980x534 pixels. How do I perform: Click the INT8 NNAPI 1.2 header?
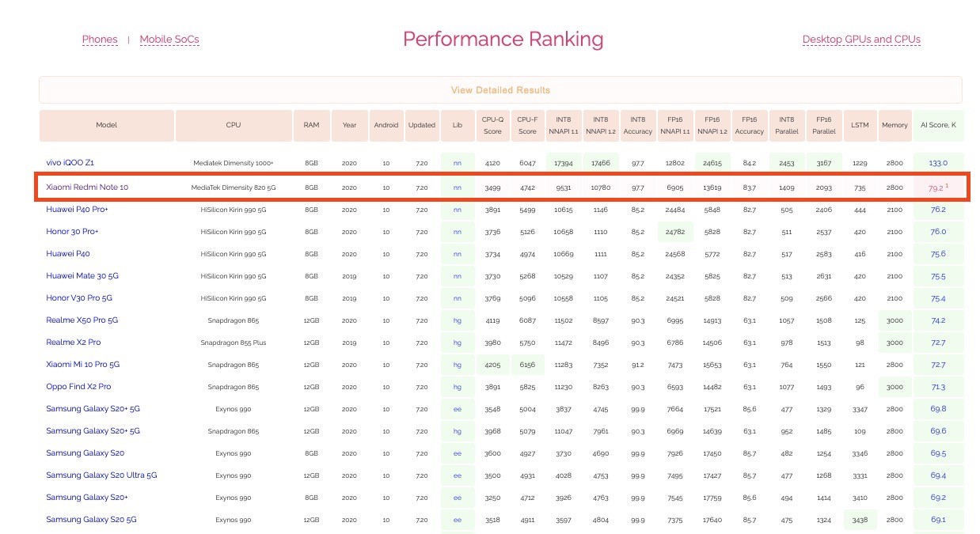click(601, 125)
